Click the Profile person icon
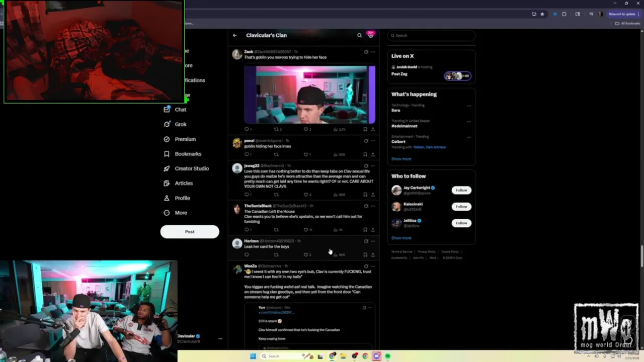The width and height of the screenshot is (644, 362). (x=167, y=198)
